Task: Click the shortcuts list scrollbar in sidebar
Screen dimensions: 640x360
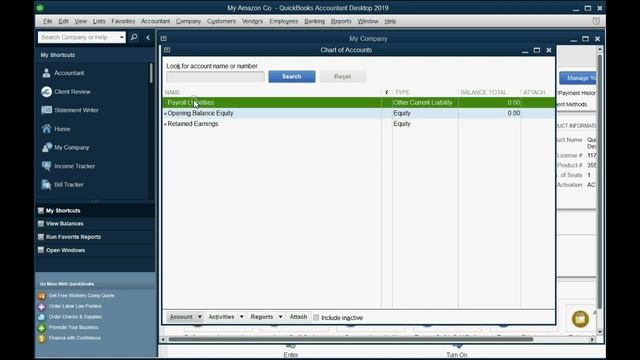Action: (x=151, y=73)
